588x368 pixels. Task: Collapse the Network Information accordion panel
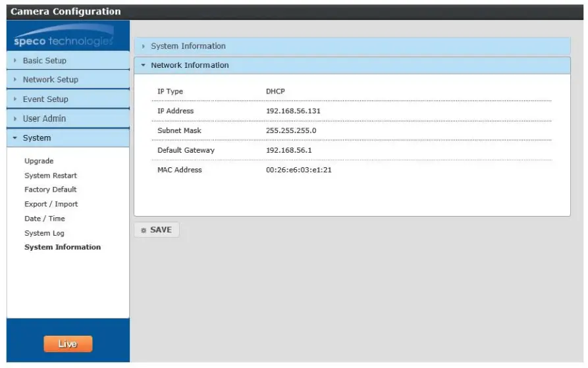pyautogui.click(x=352, y=65)
